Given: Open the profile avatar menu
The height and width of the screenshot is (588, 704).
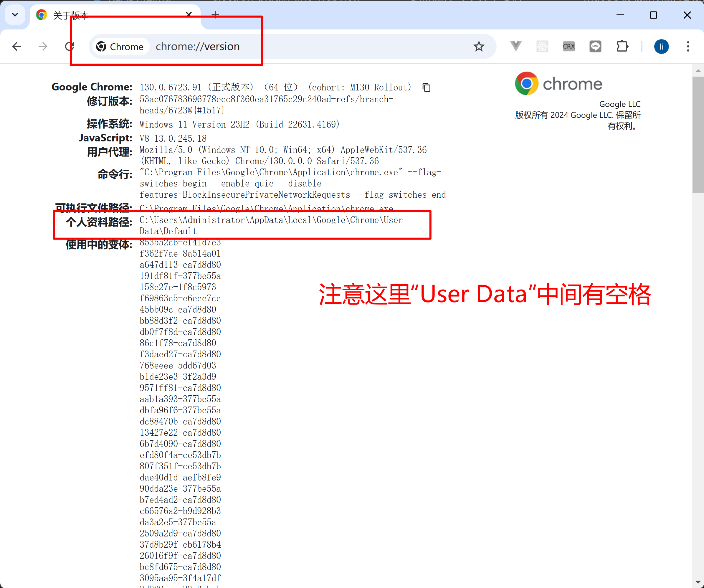Looking at the screenshot, I should [661, 46].
